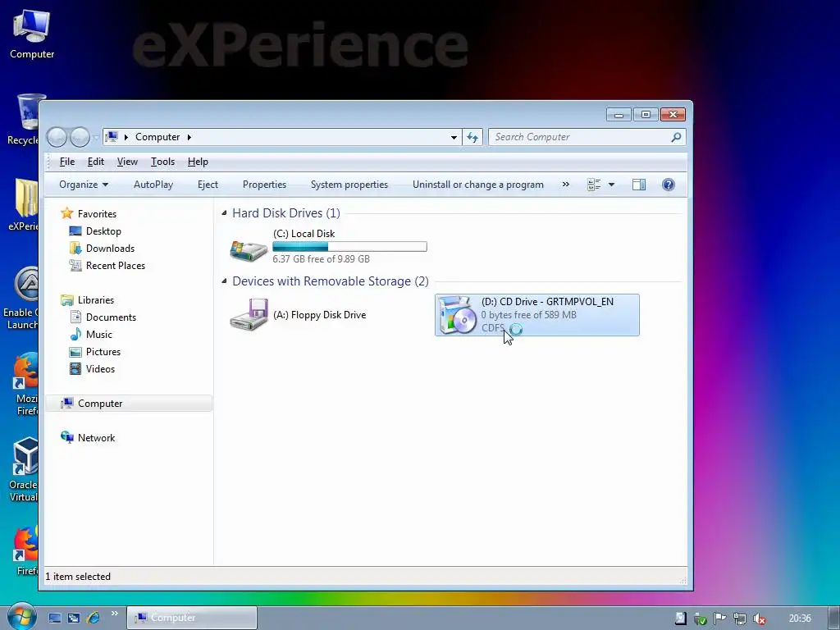The image size is (840, 630).
Task: Open the Help question mark icon
Action: (668, 185)
